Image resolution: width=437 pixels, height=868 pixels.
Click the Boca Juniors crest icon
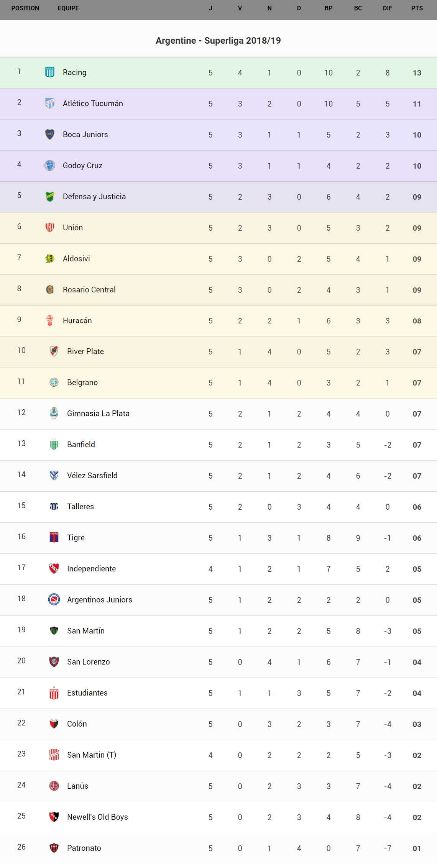[50, 134]
